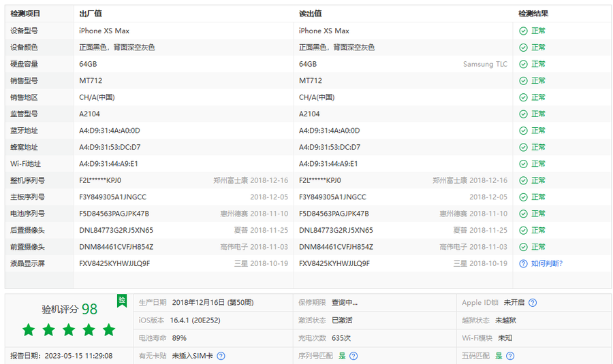This screenshot has width=613, height=364.
Task: Click the green check icon in 销售型号 row
Action: 523,81
